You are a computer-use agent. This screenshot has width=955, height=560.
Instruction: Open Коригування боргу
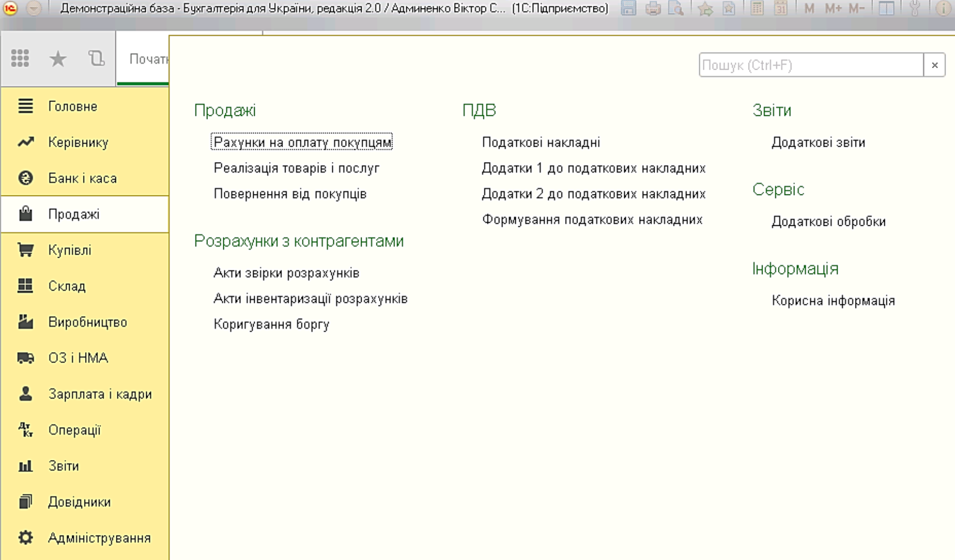point(272,324)
